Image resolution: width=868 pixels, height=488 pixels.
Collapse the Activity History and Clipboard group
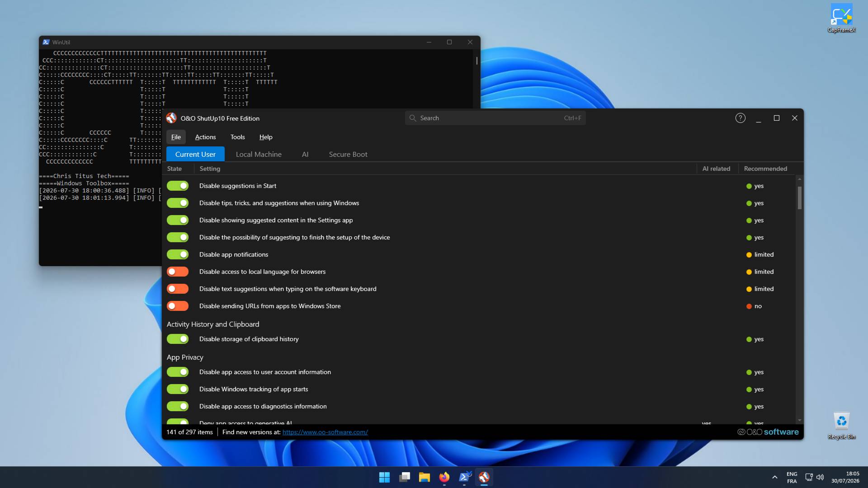[213, 324]
